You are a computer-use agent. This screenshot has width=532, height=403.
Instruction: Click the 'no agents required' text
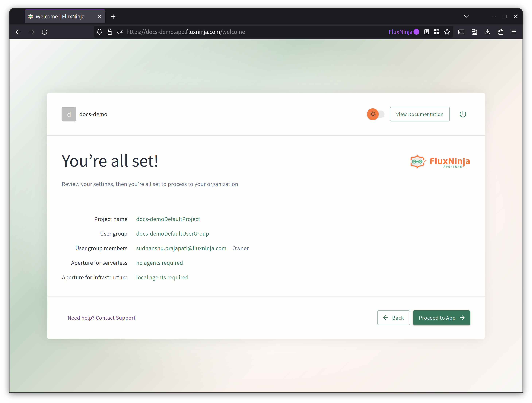[160, 263]
